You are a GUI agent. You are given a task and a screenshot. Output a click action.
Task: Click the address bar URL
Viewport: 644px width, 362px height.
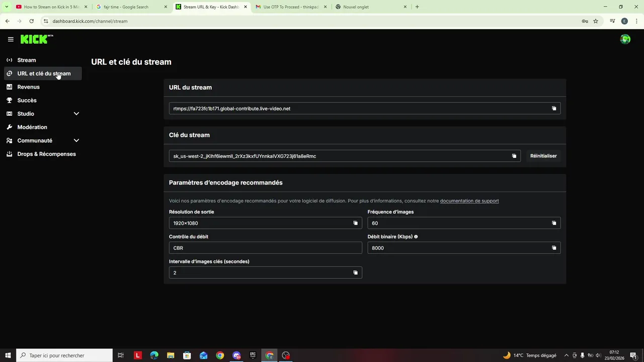90,21
